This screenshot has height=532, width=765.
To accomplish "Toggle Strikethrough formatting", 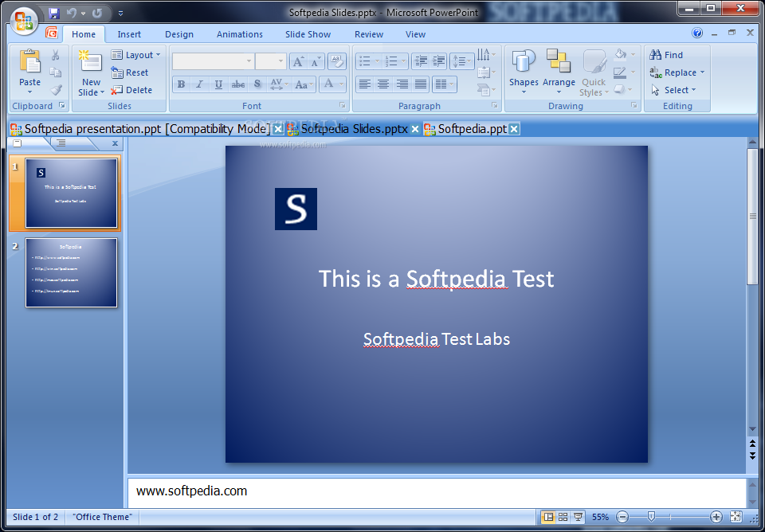I will pos(238,84).
